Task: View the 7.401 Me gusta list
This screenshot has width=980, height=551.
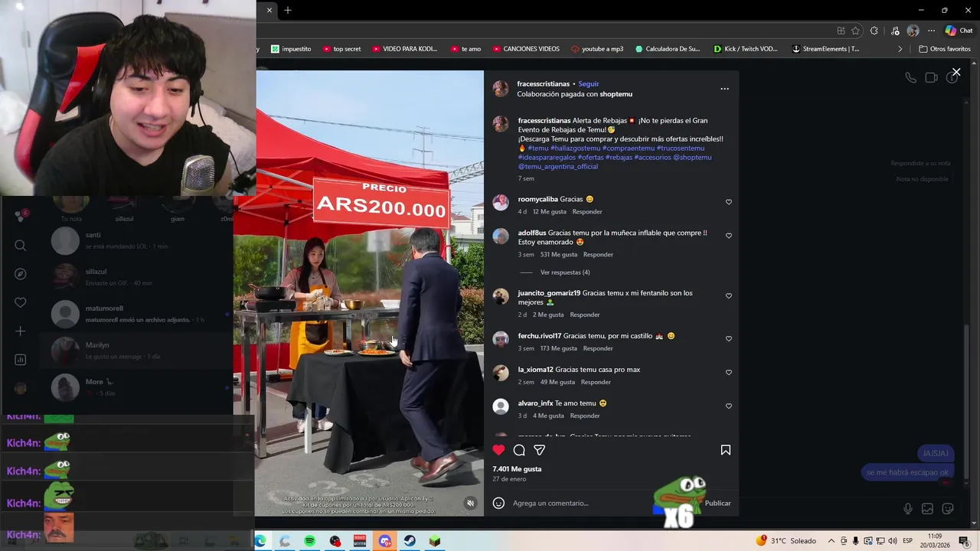Action: coord(517,469)
